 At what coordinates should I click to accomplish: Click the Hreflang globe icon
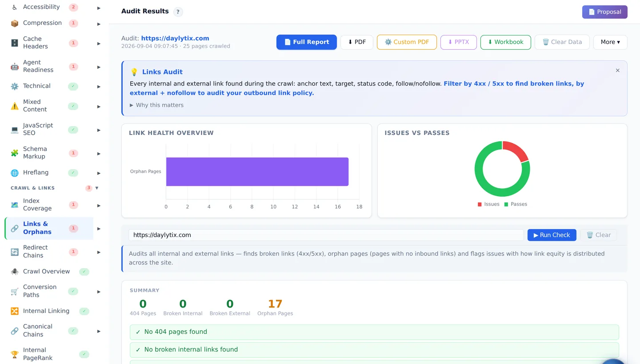(x=15, y=173)
